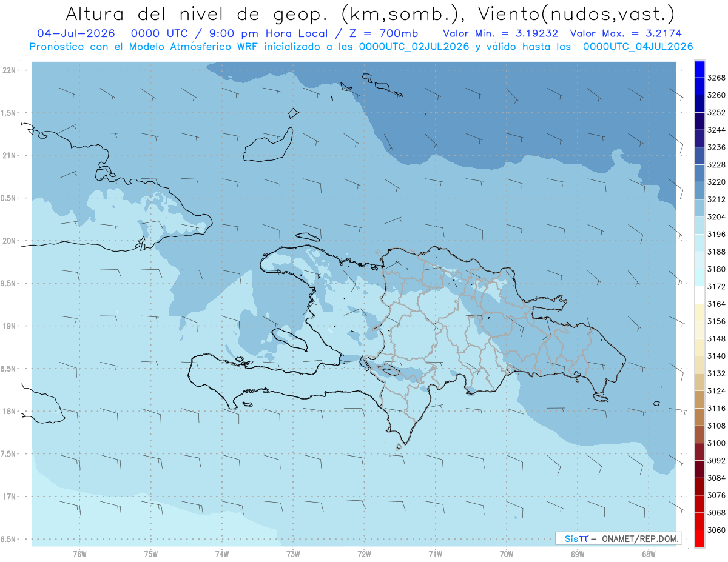
Task: Click the colorbar value '3204'
Action: 716,217
